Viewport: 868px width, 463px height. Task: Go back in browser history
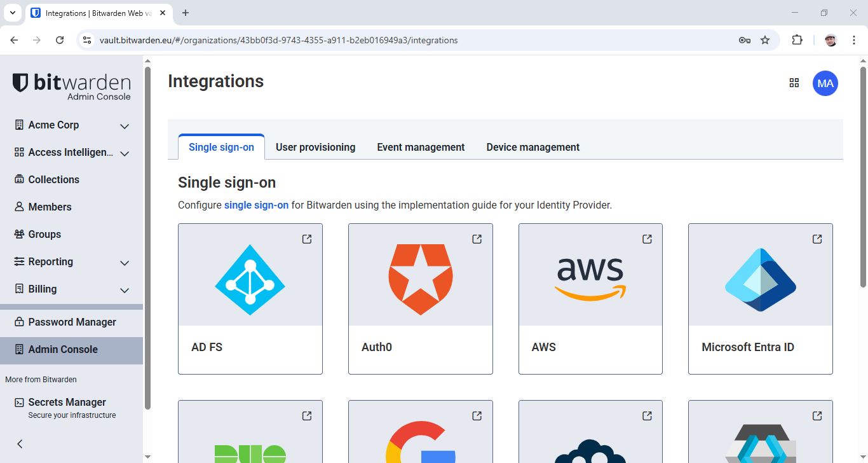click(15, 40)
